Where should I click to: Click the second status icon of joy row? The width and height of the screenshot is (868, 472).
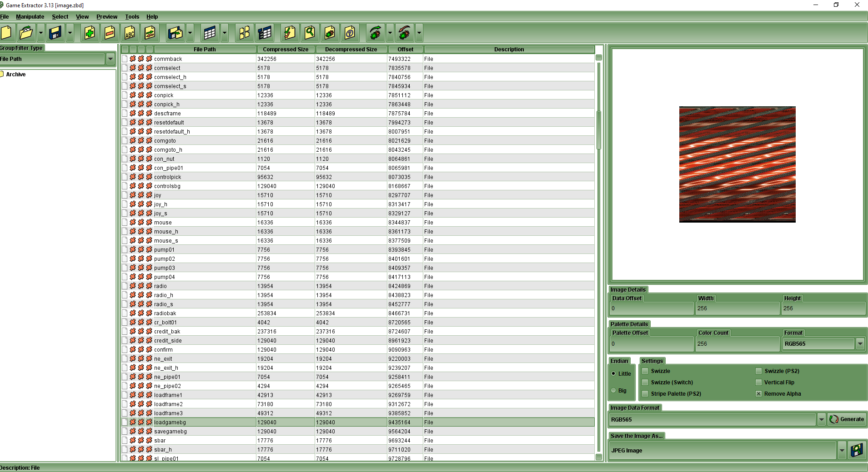(141, 195)
